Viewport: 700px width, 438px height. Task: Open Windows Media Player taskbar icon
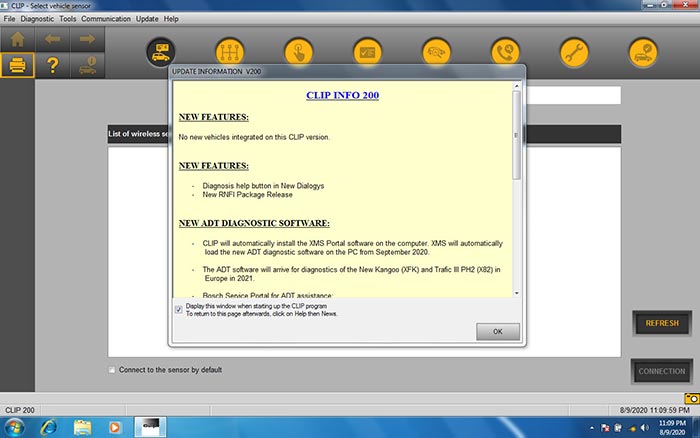[x=115, y=427]
